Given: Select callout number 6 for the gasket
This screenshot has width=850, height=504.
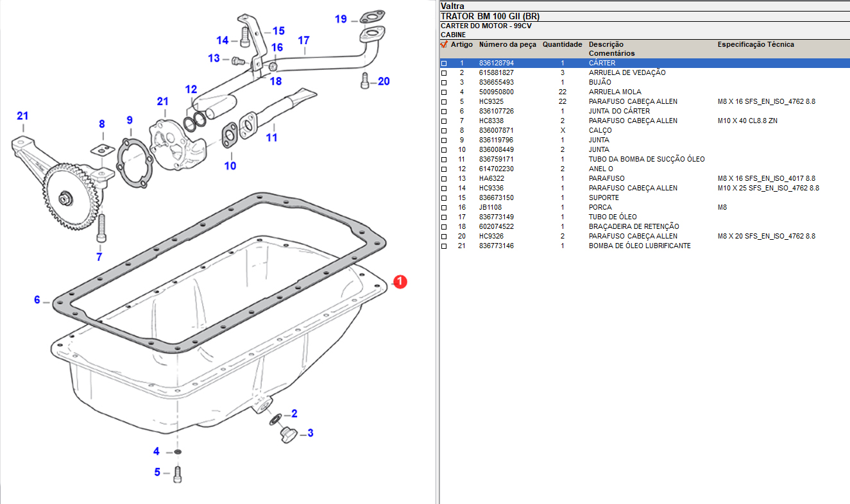Looking at the screenshot, I should tap(37, 300).
